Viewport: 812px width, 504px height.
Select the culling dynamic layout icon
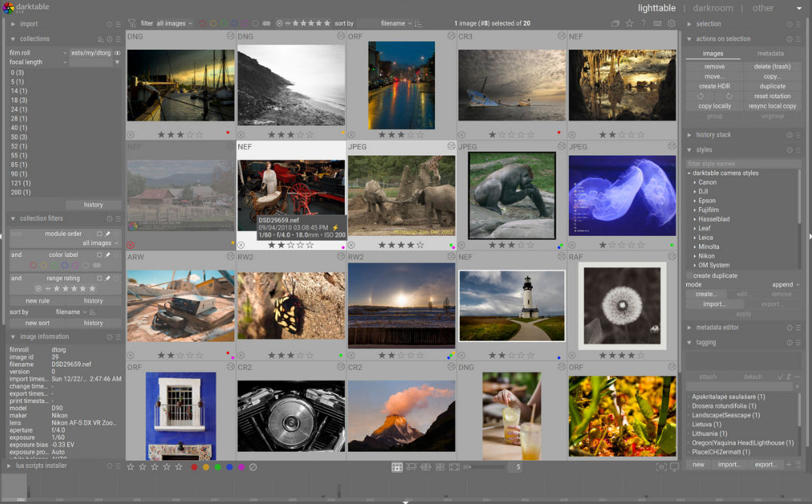click(x=440, y=467)
